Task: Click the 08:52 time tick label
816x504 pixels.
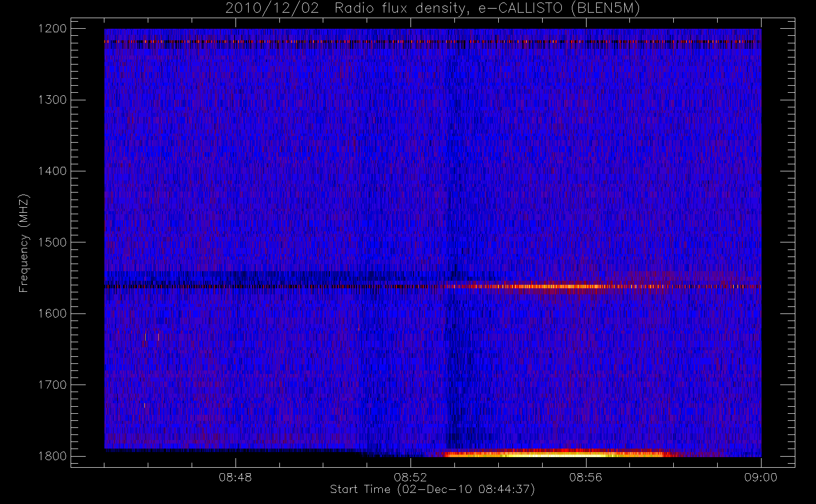Action: point(411,477)
